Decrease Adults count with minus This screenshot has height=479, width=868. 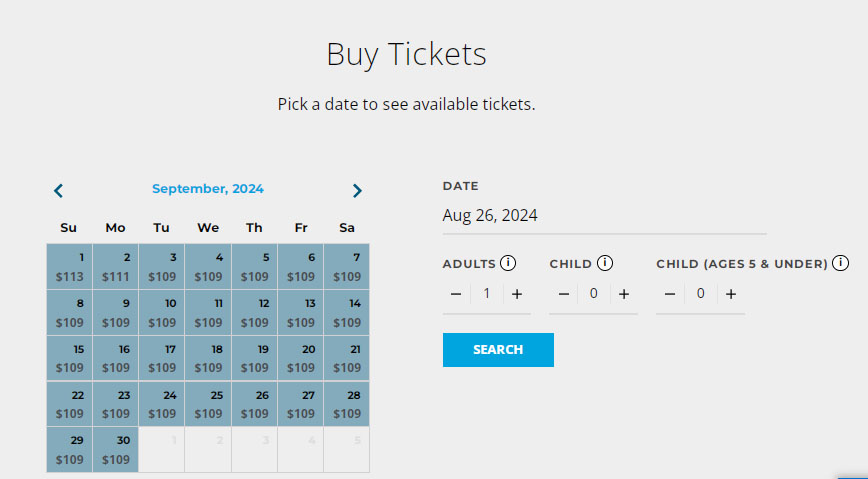pyautogui.click(x=456, y=294)
